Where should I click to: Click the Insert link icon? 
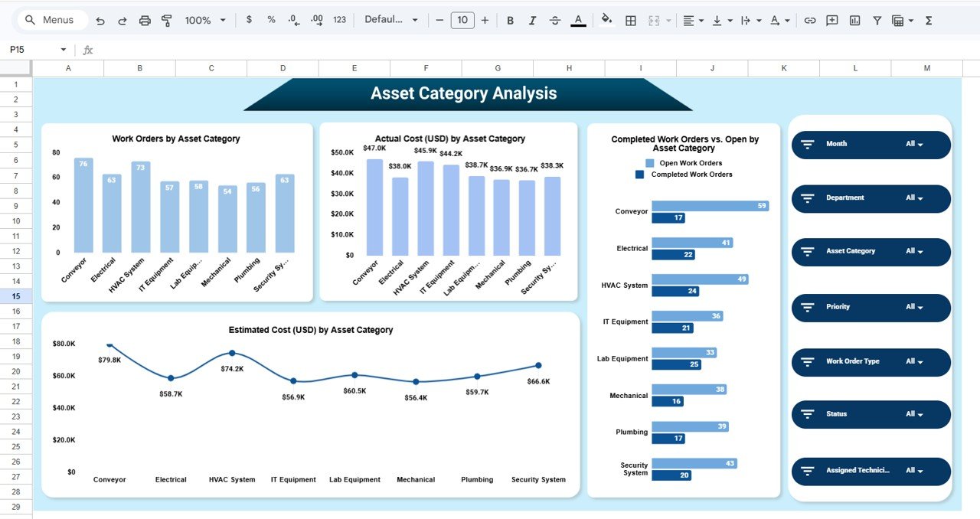coord(809,20)
